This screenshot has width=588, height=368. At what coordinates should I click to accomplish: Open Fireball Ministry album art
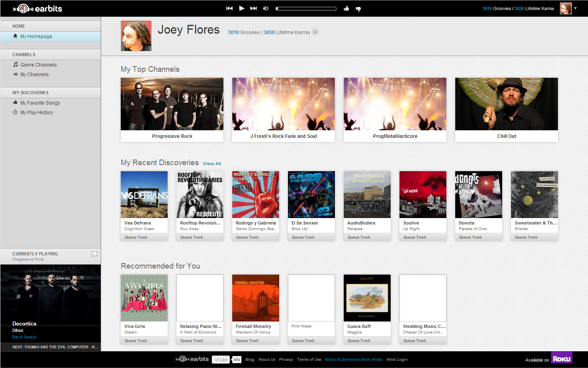click(x=256, y=298)
